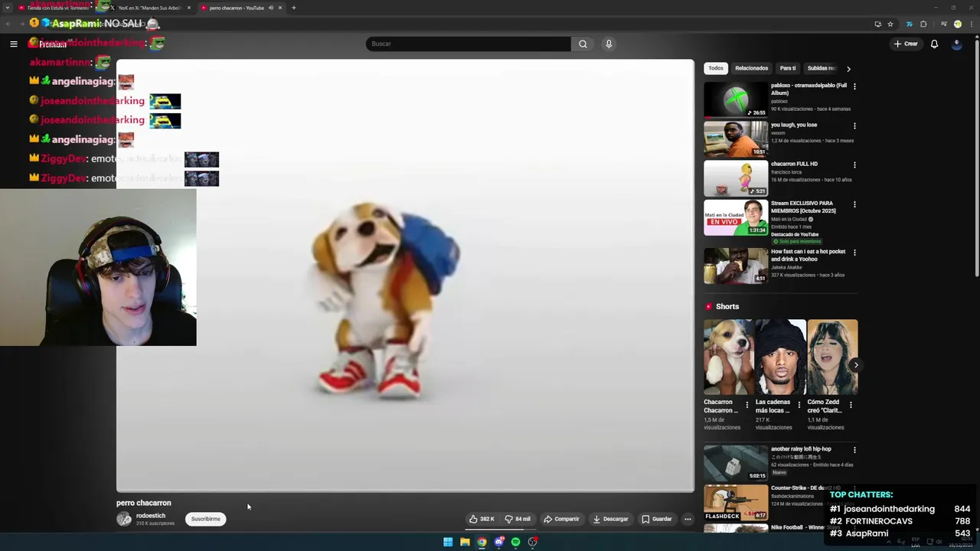Viewport: 980px width, 551px height.
Task: Open options for Las cadenas más locas short
Action: 799,405
